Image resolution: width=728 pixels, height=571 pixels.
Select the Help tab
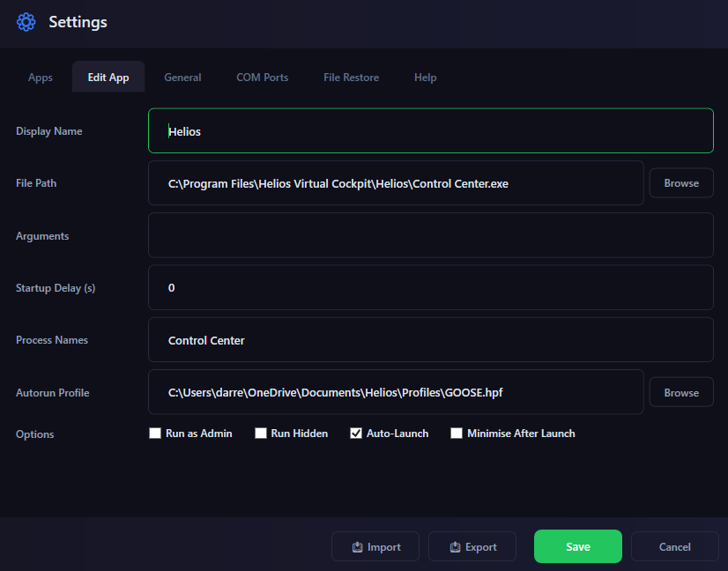click(425, 78)
